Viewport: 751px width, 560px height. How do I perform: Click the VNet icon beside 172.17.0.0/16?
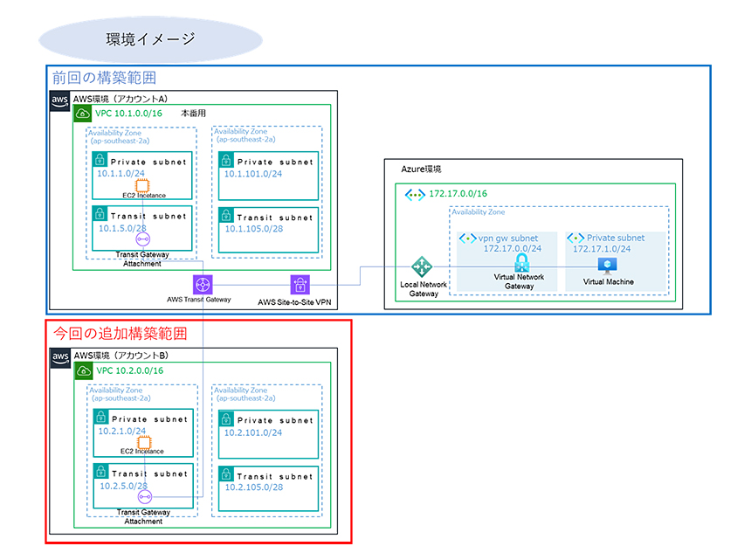pos(415,195)
